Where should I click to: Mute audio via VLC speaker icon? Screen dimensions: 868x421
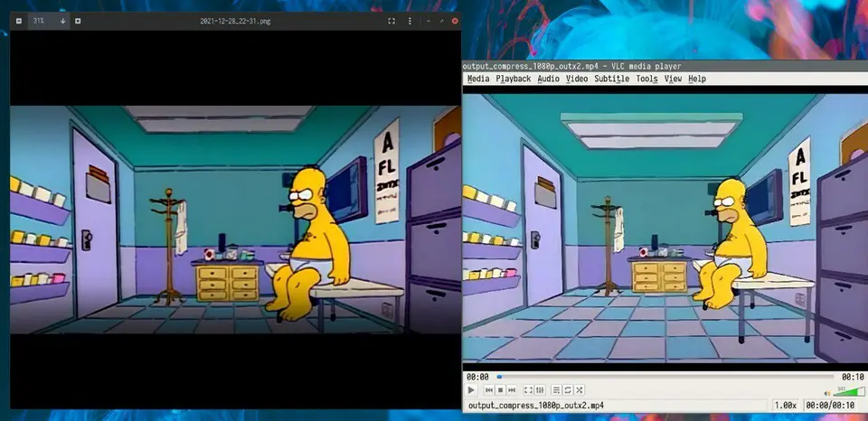click(827, 393)
